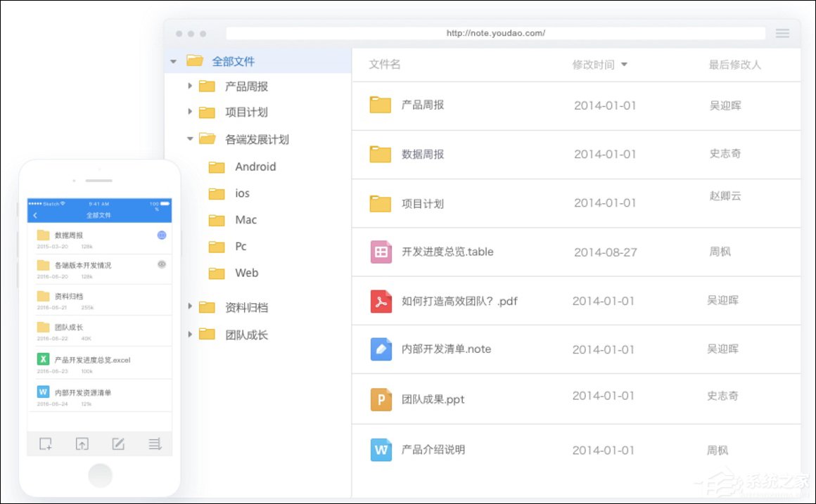This screenshot has width=816, height=504.
Task: Click the orange PPT icon for 团队成果.ppt
Action: pyautogui.click(x=380, y=399)
